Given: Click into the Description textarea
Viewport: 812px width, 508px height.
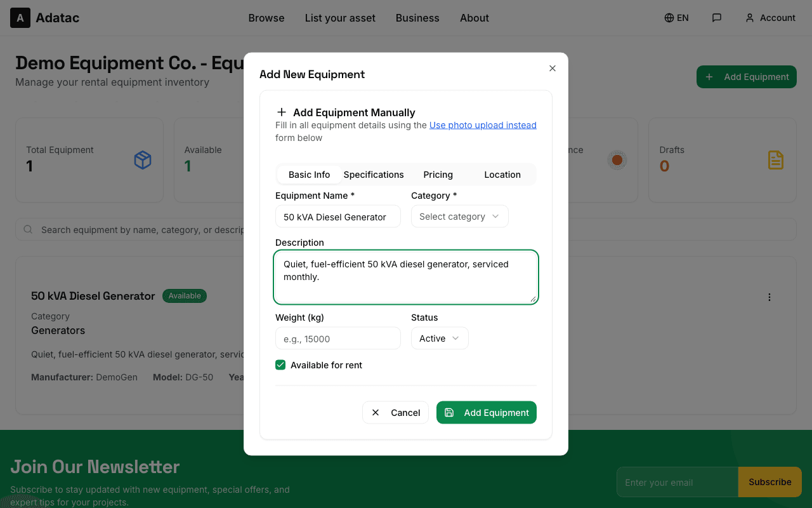Looking at the screenshot, I should point(406,277).
